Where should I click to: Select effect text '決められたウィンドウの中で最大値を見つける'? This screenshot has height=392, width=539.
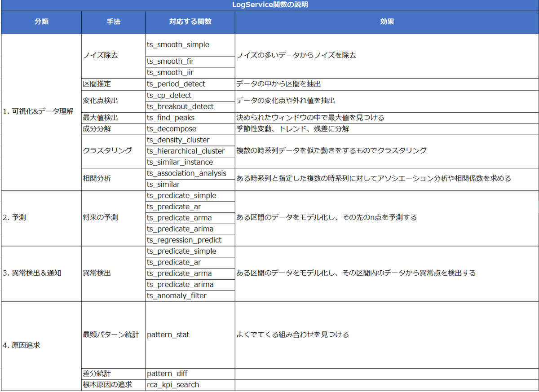pyautogui.click(x=310, y=118)
